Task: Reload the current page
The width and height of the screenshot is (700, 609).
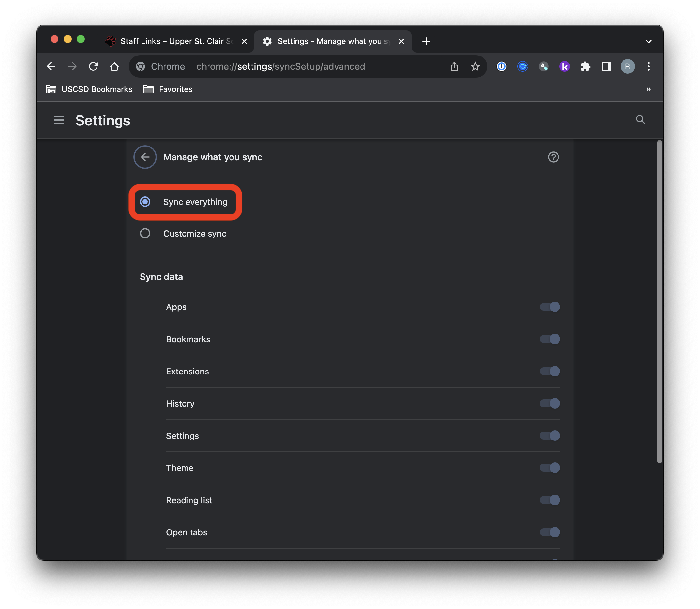Action: click(93, 66)
